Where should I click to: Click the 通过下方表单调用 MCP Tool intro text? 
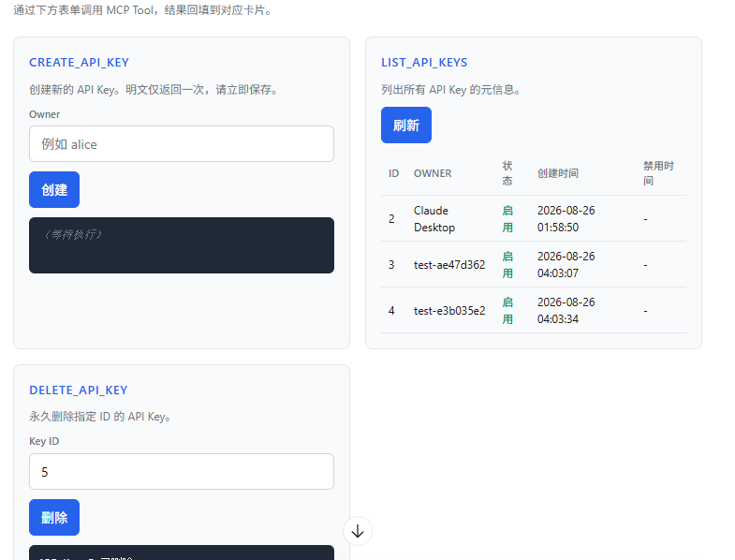coord(143,10)
